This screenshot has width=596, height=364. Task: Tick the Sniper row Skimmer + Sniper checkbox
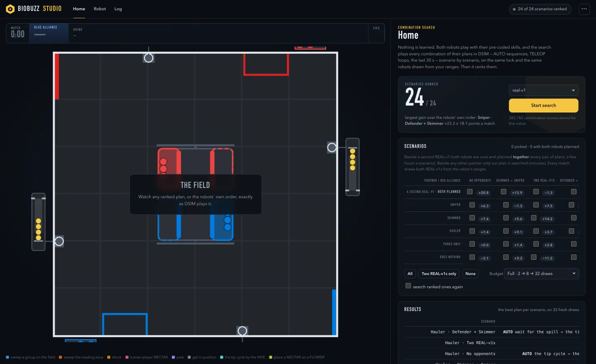506,205
